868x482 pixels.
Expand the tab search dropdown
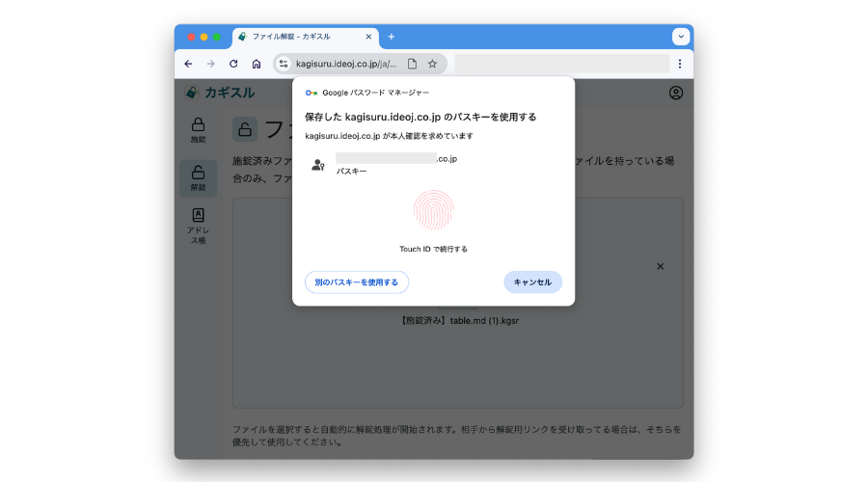[x=681, y=37]
